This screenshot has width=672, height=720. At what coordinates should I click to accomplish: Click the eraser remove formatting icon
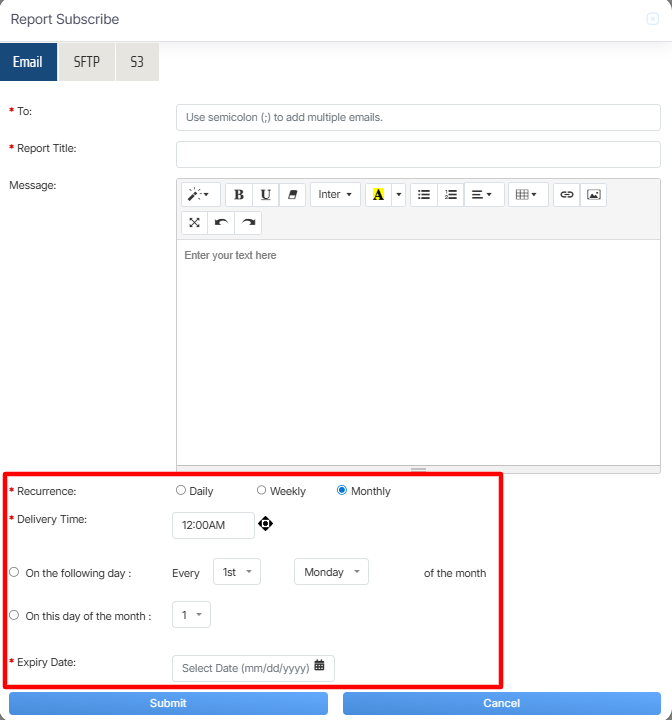pyautogui.click(x=292, y=195)
